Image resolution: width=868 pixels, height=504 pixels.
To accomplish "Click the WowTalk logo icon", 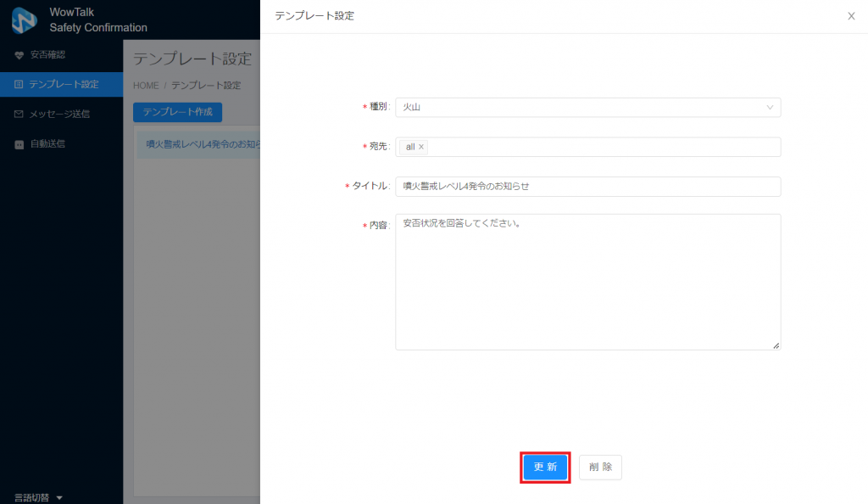I will (24, 20).
